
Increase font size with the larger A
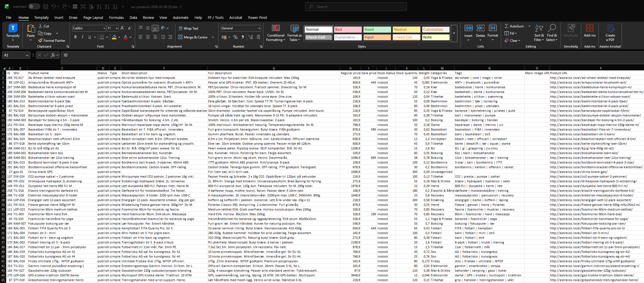(122, 28)
